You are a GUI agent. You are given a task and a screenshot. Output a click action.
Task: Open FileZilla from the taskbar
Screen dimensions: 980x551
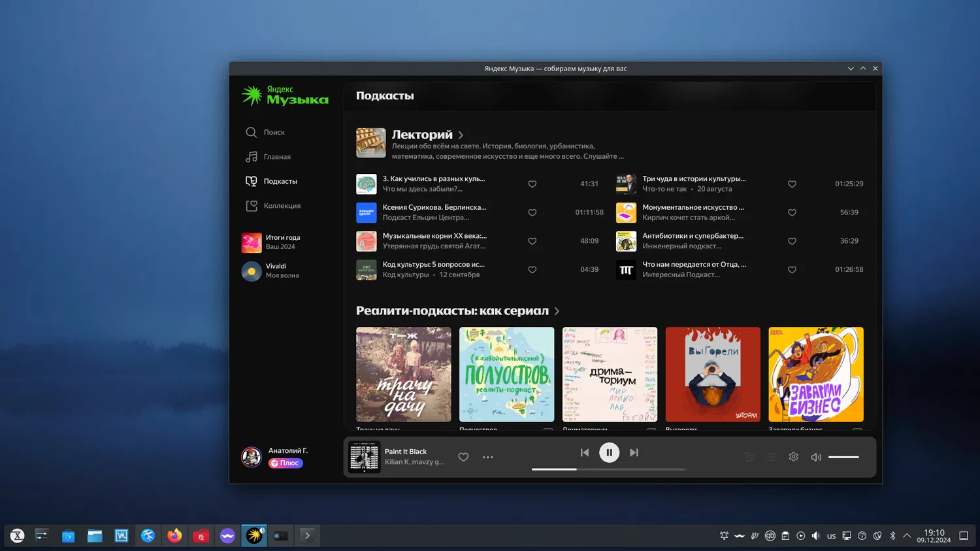(201, 536)
